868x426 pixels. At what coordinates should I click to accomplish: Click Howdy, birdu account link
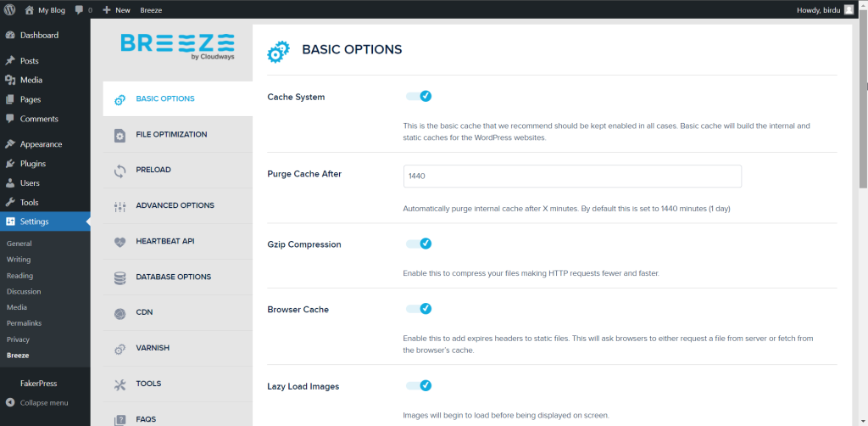click(818, 10)
